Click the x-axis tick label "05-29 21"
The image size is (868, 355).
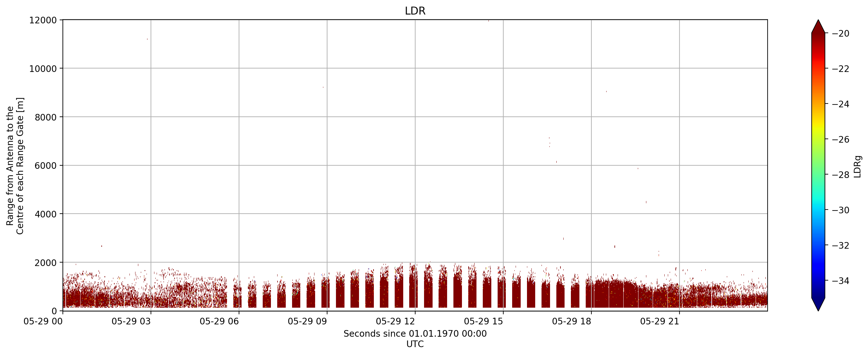[660, 321]
